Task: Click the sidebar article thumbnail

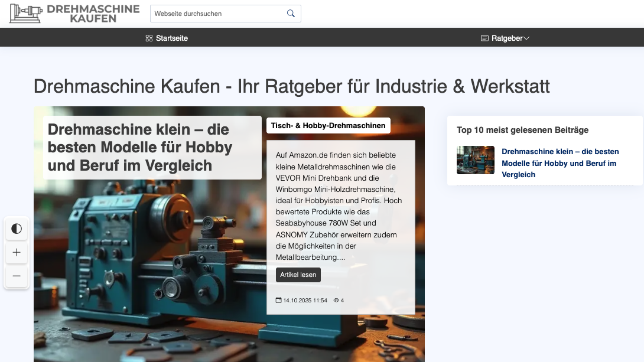Action: click(475, 160)
